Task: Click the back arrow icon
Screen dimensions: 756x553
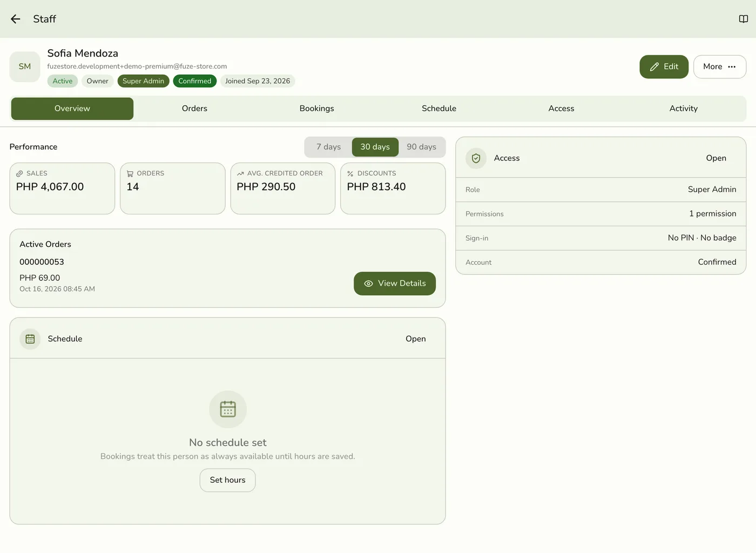Action: [x=16, y=19]
